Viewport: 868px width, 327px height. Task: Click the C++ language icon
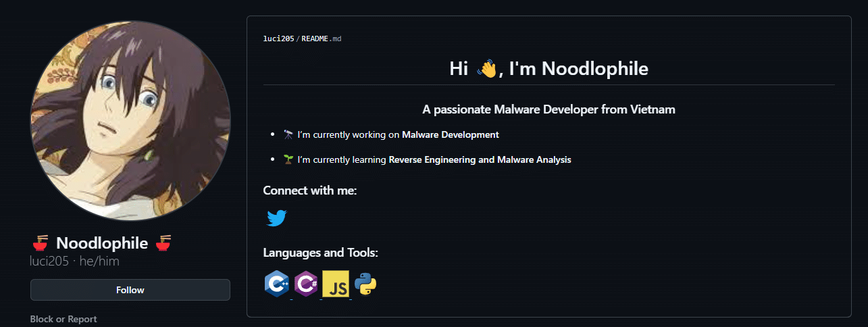(277, 284)
